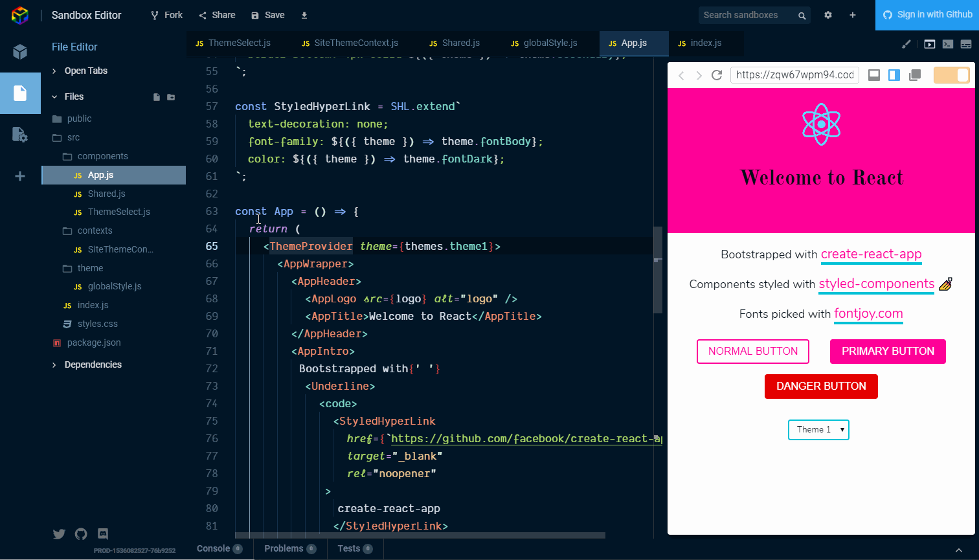Click the paintbrush icon above the preview
979x560 pixels.
click(906, 44)
